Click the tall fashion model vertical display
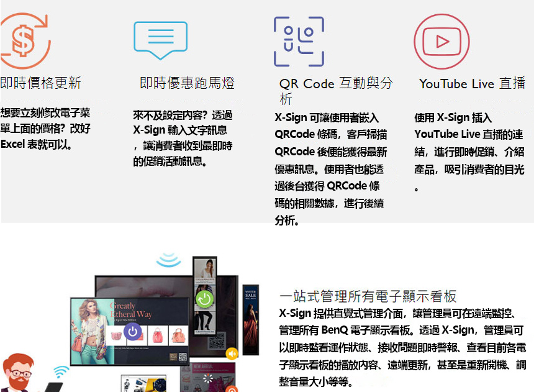 click(205, 296)
